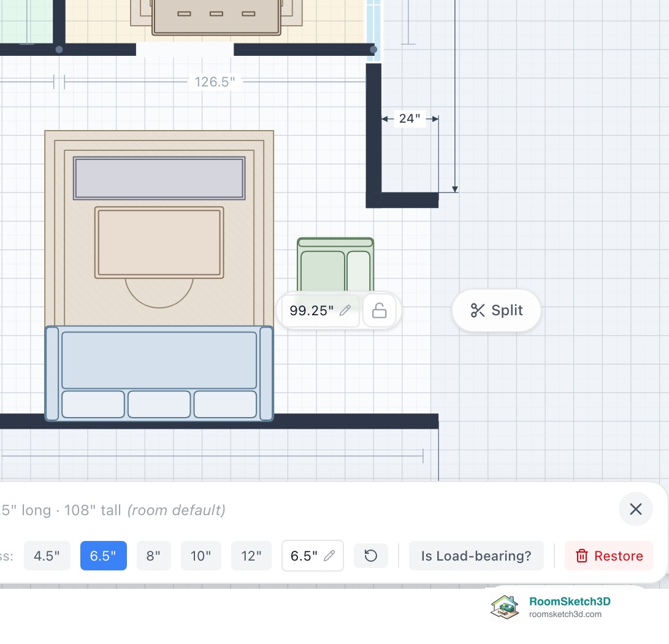Viewport: 669px width, 644px height.
Task: Click the red Restore button
Action: (x=609, y=556)
